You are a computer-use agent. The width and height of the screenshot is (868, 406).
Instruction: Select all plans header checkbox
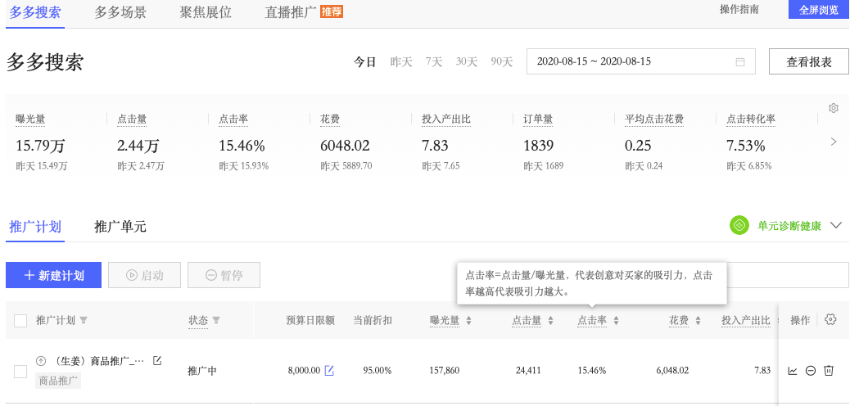(20, 321)
